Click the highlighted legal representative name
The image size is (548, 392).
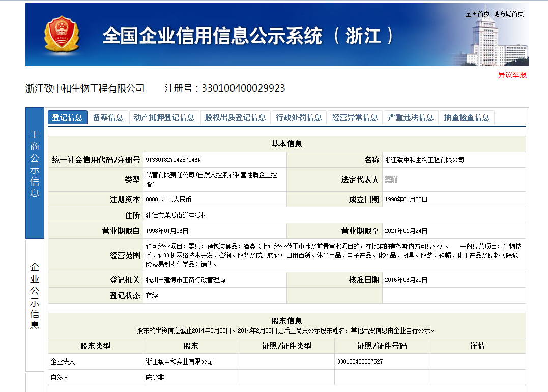coord(391,179)
